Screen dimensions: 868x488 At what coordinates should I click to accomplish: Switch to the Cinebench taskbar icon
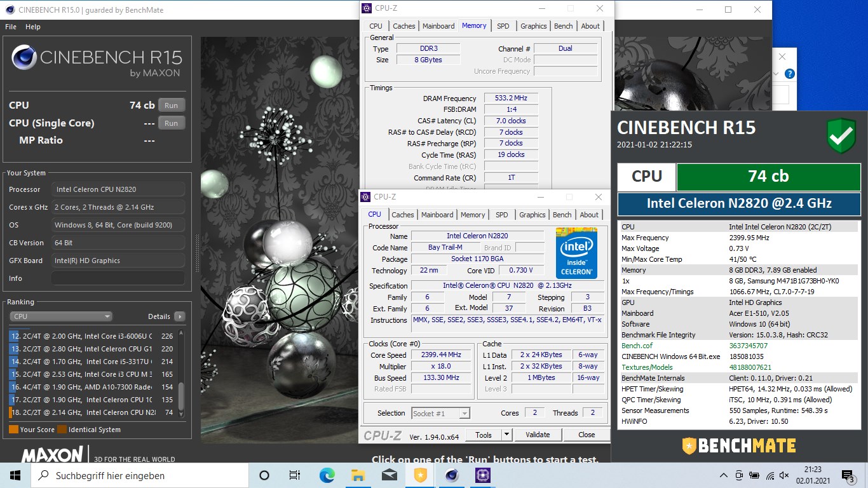452,475
